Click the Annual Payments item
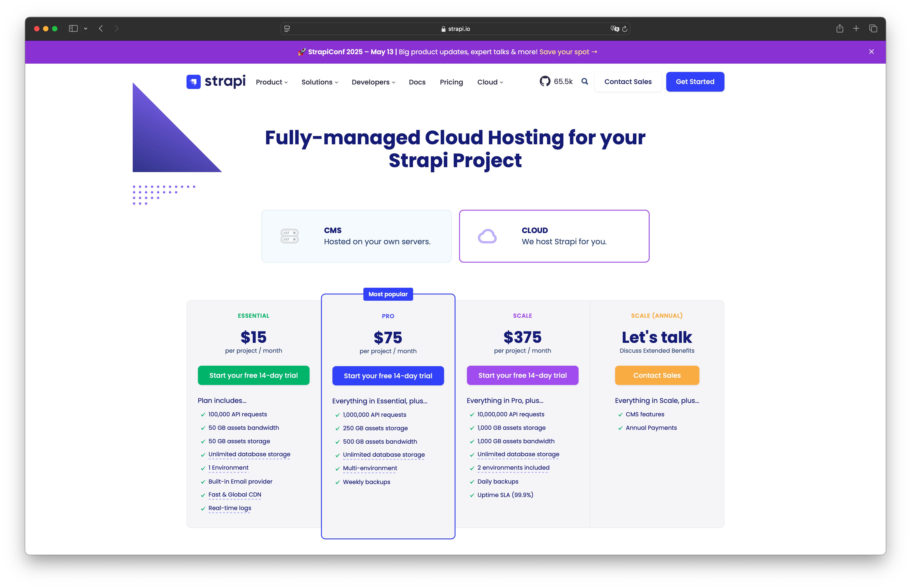 [x=651, y=428]
